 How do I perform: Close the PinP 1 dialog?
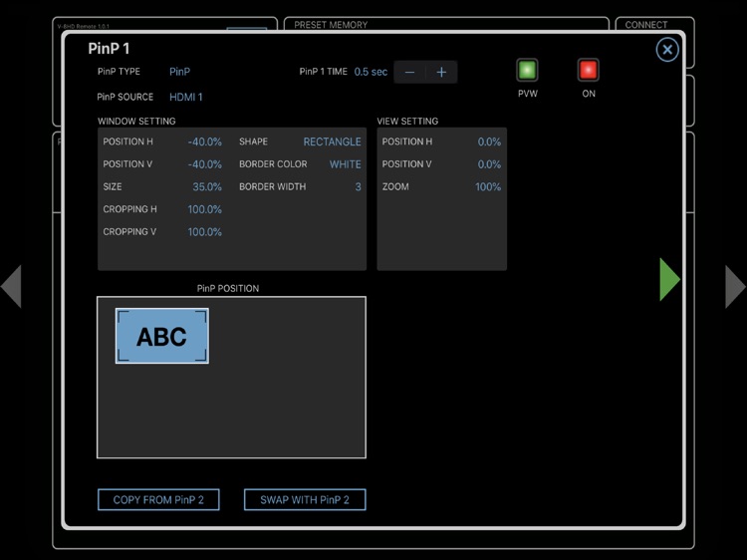click(x=667, y=49)
